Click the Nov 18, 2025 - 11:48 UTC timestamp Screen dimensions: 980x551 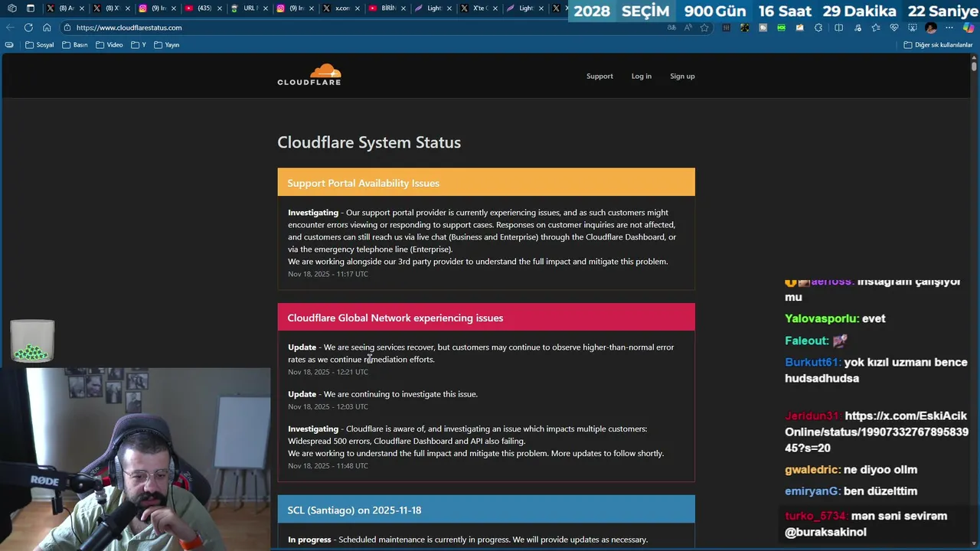tap(328, 465)
